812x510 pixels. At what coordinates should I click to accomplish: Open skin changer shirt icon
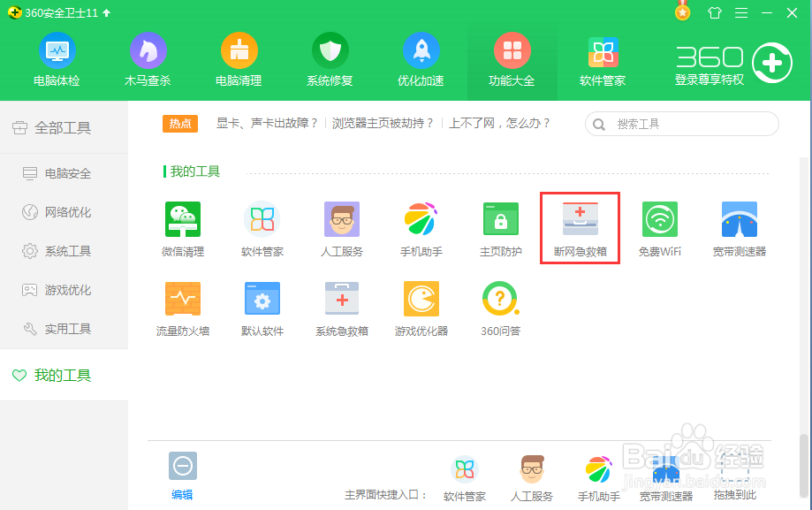tap(715, 12)
